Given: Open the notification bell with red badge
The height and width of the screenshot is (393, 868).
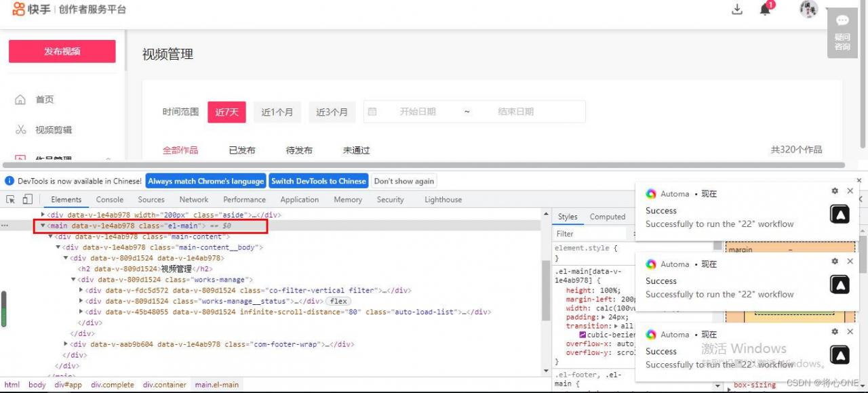Looking at the screenshot, I should (766, 9).
